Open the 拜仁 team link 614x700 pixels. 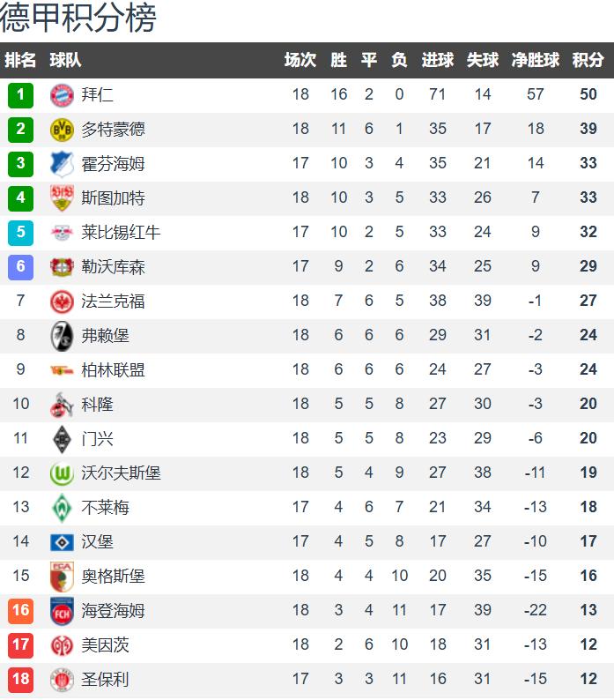coord(97,95)
